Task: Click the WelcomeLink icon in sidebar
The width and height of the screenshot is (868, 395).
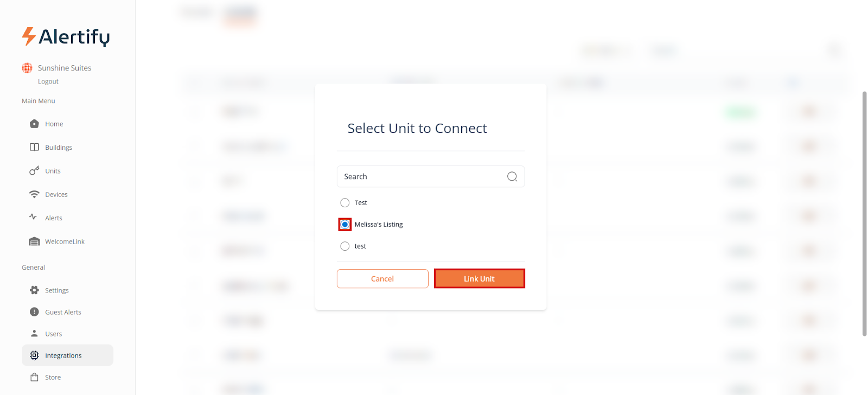Action: pos(34,241)
